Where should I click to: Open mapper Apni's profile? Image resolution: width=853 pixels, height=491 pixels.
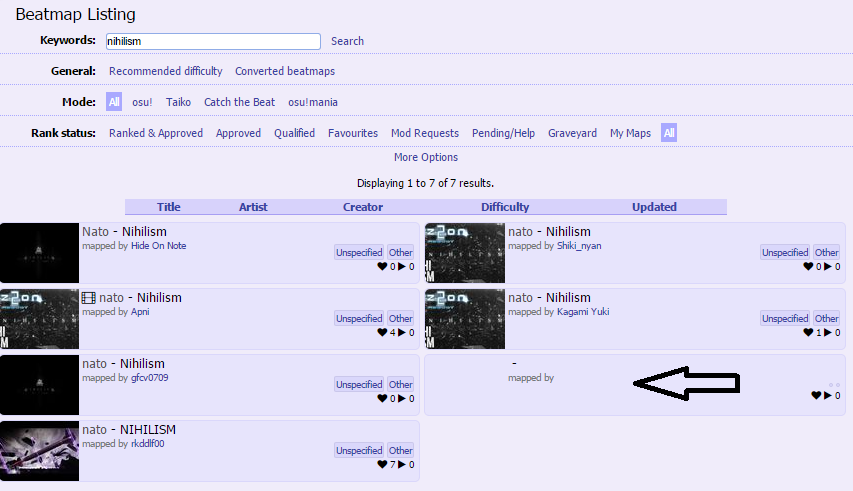click(x=140, y=312)
